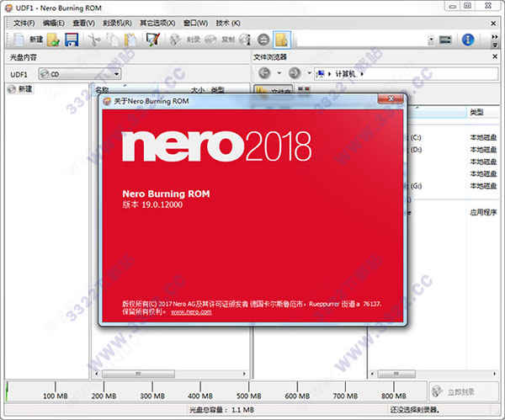Click the file browser horizontal scrollbar thumb
The image size is (505, 420).
[396, 374]
